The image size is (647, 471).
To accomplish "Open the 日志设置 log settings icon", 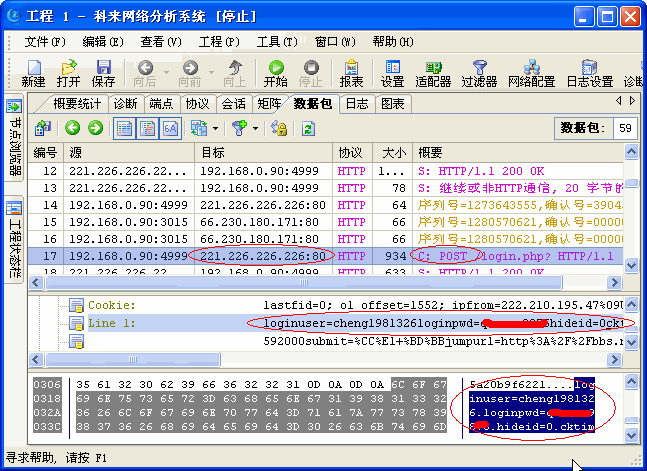I will click(x=589, y=73).
